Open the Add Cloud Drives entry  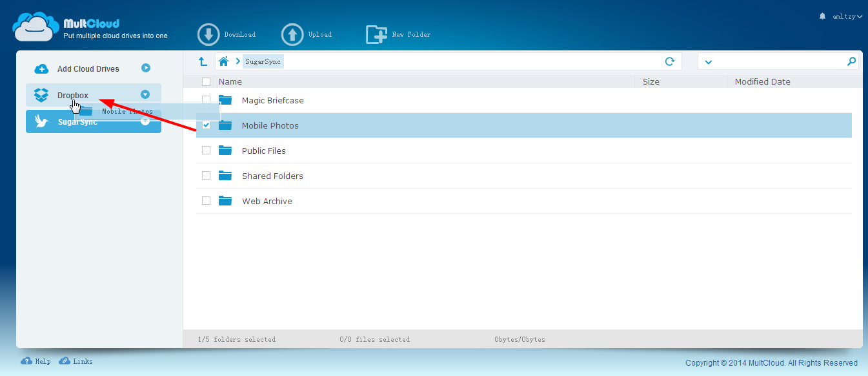88,68
